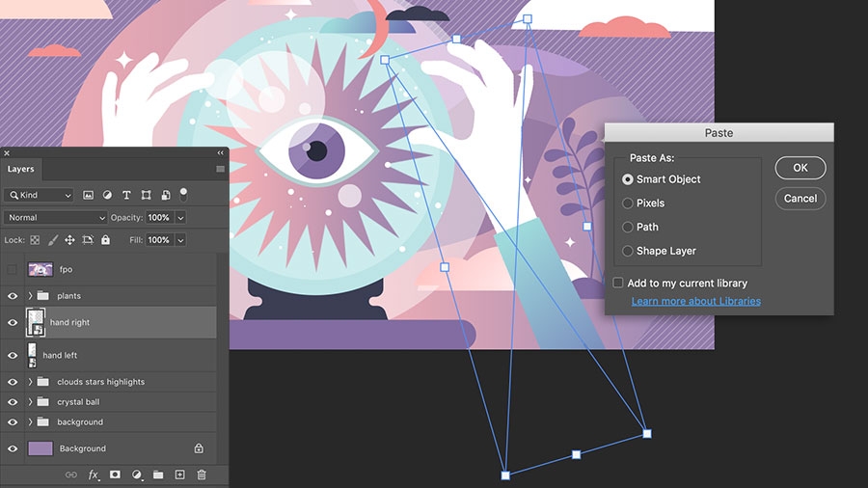The image size is (868, 488).
Task: Confirm paste with OK button
Action: (800, 168)
